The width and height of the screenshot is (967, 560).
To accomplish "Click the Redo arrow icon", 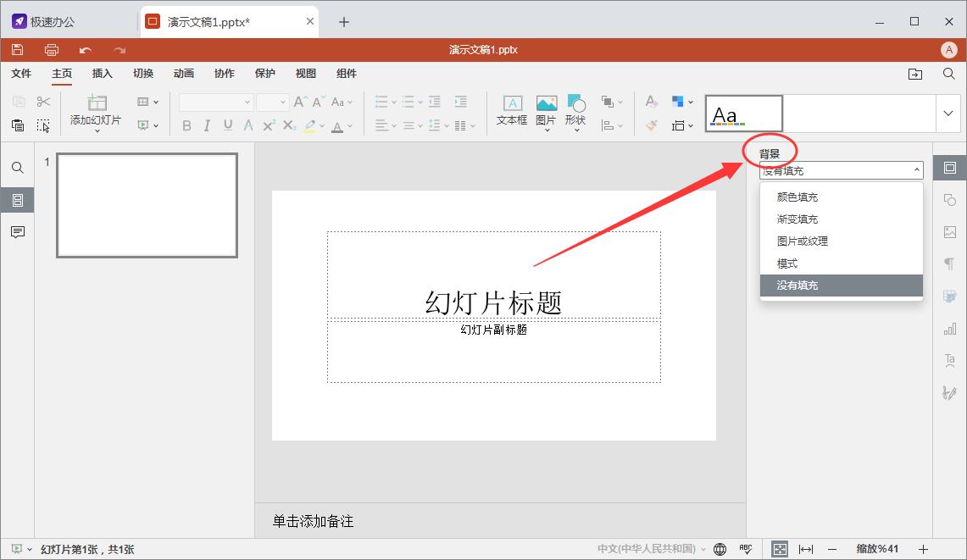I will click(x=119, y=50).
